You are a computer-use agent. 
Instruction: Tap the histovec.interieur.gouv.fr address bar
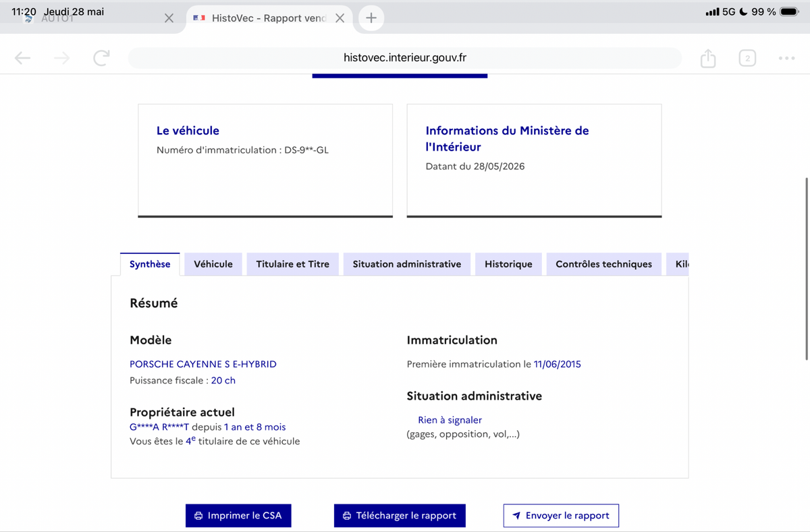coord(404,58)
